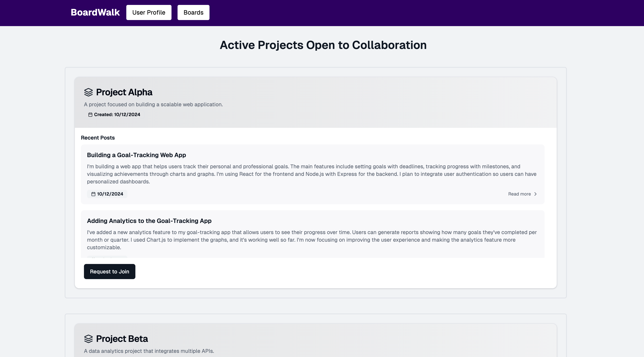This screenshot has height=357, width=644.
Task: Click the Project Alpha description text
Action: tap(153, 105)
